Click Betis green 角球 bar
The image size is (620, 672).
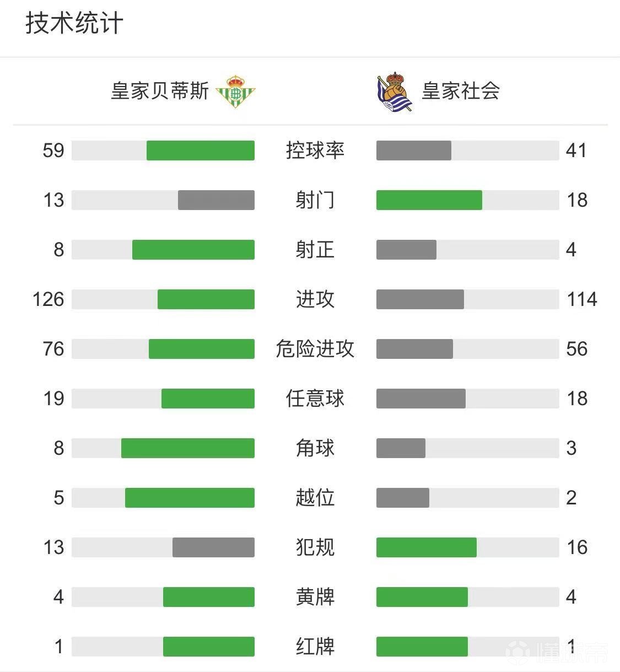click(188, 448)
